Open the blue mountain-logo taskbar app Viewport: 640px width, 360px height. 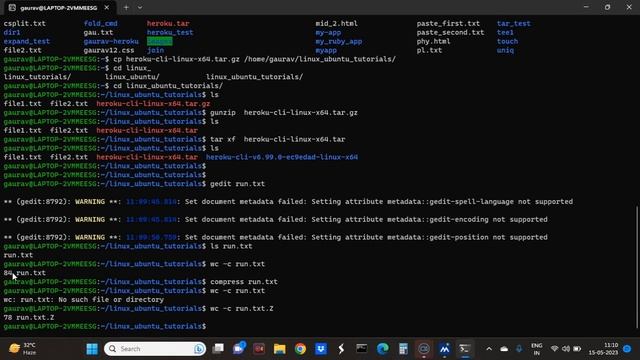pos(444,349)
